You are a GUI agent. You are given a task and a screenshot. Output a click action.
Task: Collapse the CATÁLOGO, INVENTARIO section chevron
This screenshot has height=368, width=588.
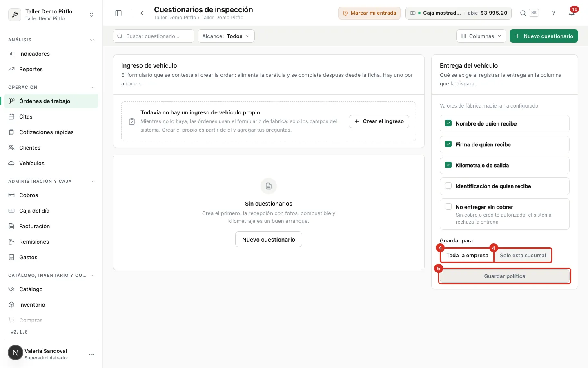(x=92, y=276)
